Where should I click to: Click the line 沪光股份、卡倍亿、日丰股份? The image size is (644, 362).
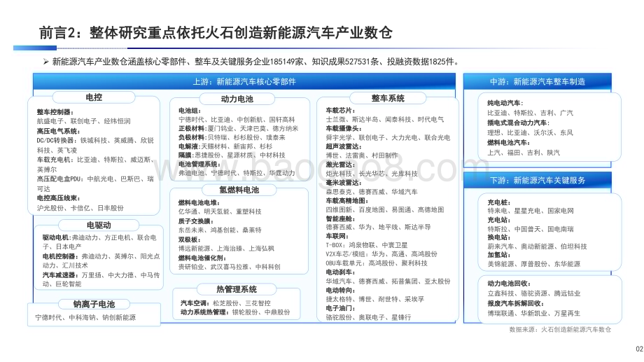80,208
